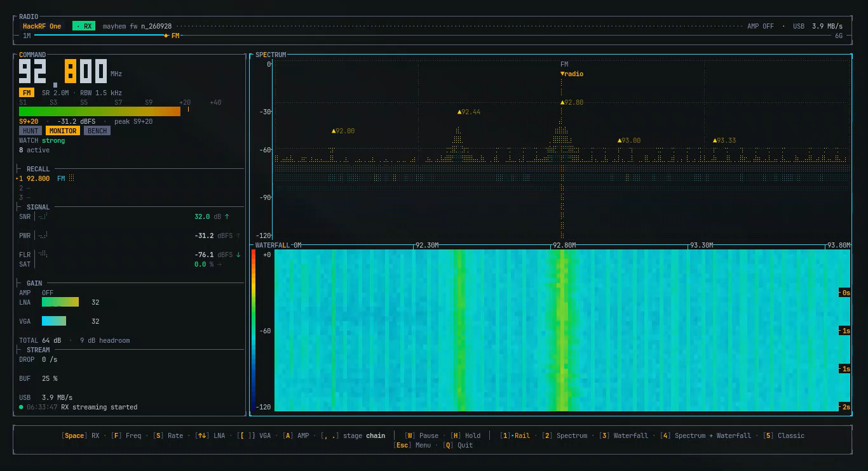Click the 92 digits of tuned frequency

click(34, 71)
